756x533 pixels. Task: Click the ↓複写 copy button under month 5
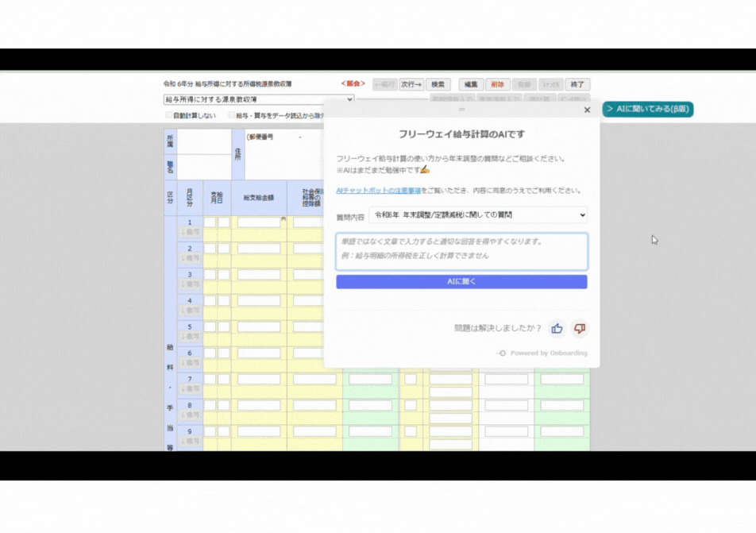190,337
